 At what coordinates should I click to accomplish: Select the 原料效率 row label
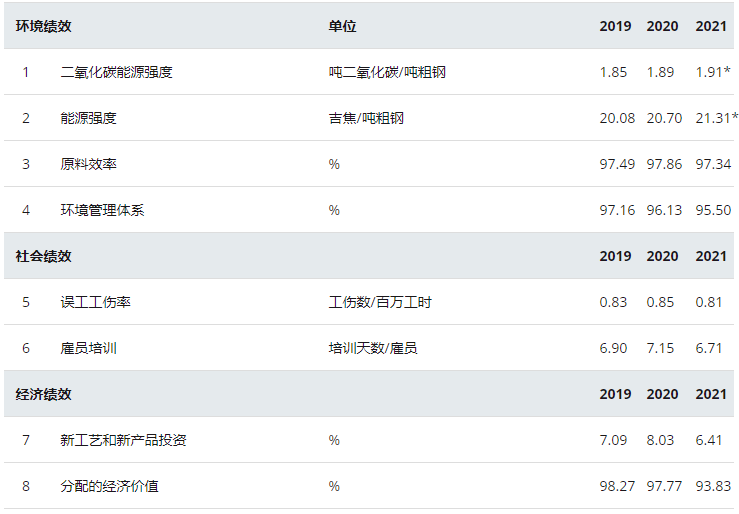88,164
